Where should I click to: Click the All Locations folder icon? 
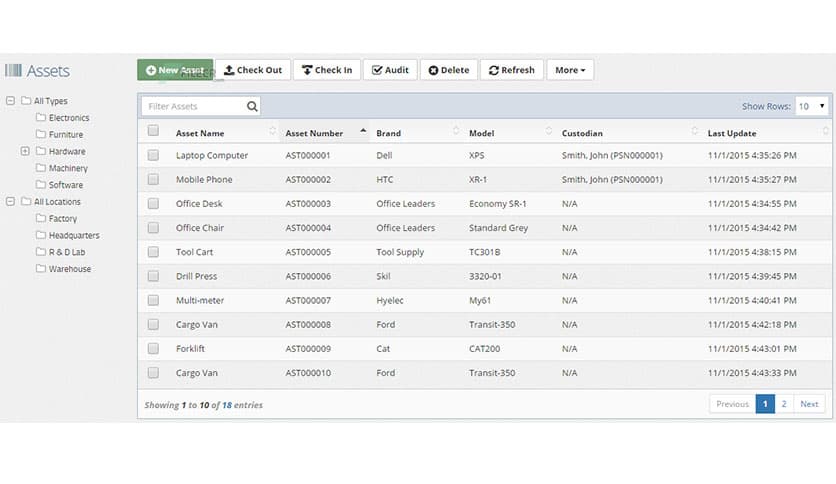point(26,201)
